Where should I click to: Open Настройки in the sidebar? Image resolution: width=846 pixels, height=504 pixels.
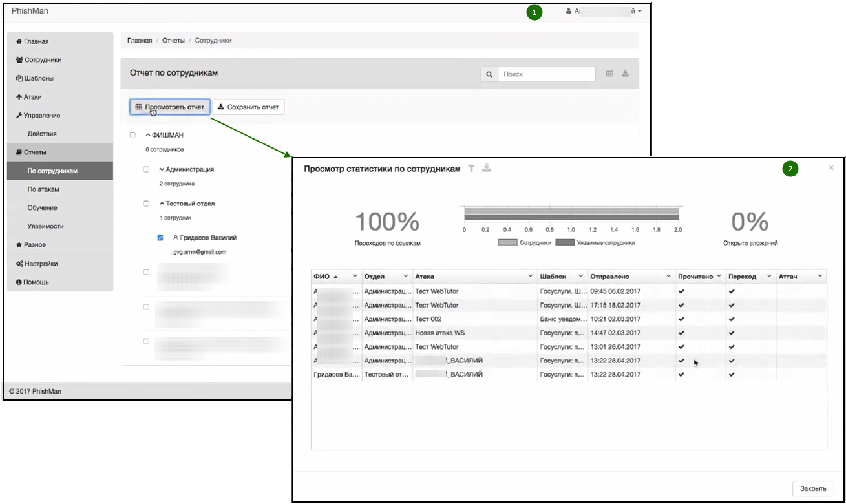point(60,264)
